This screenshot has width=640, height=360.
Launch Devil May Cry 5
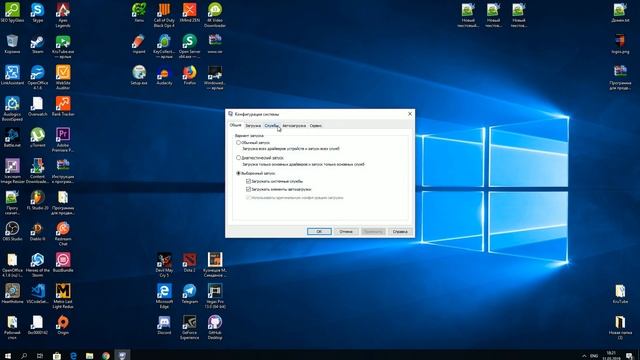coord(164,265)
